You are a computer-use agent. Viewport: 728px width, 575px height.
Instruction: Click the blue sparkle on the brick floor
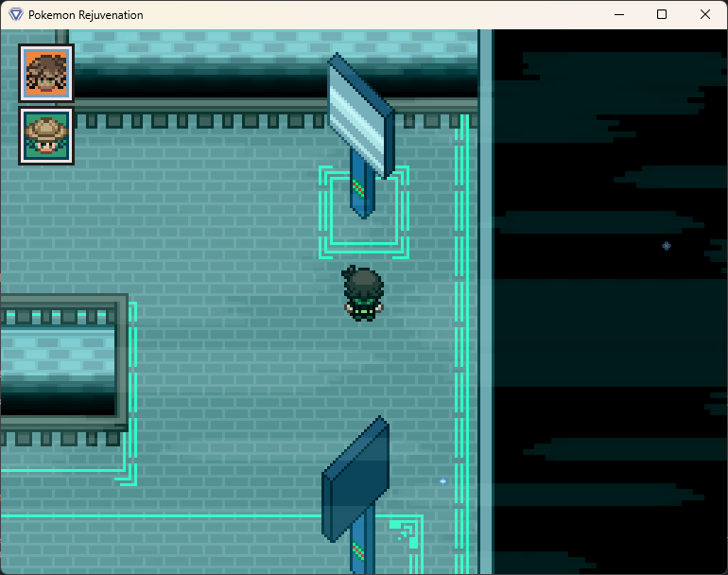(442, 481)
